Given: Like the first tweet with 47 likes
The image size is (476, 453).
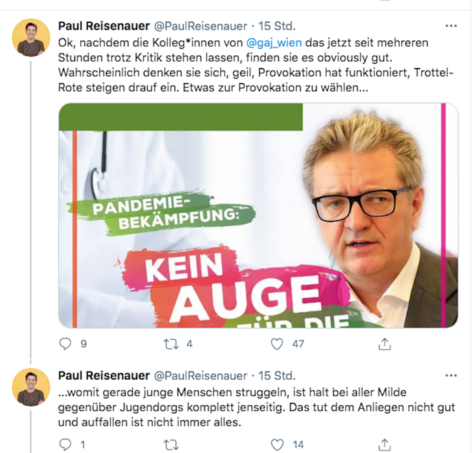Looking at the screenshot, I should click(x=277, y=344).
